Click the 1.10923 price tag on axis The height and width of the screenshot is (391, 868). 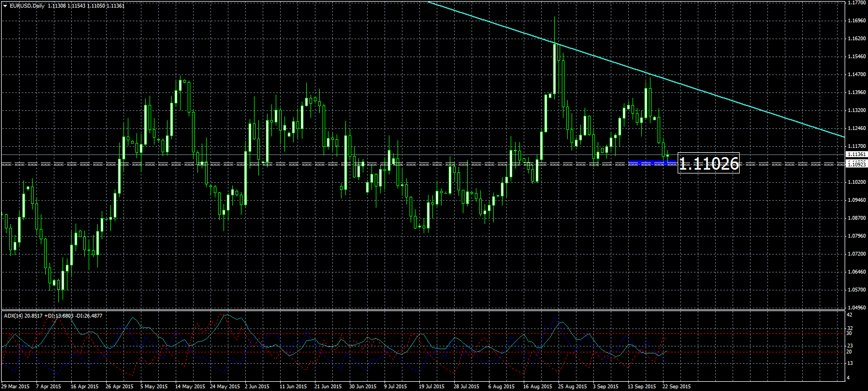[x=856, y=164]
